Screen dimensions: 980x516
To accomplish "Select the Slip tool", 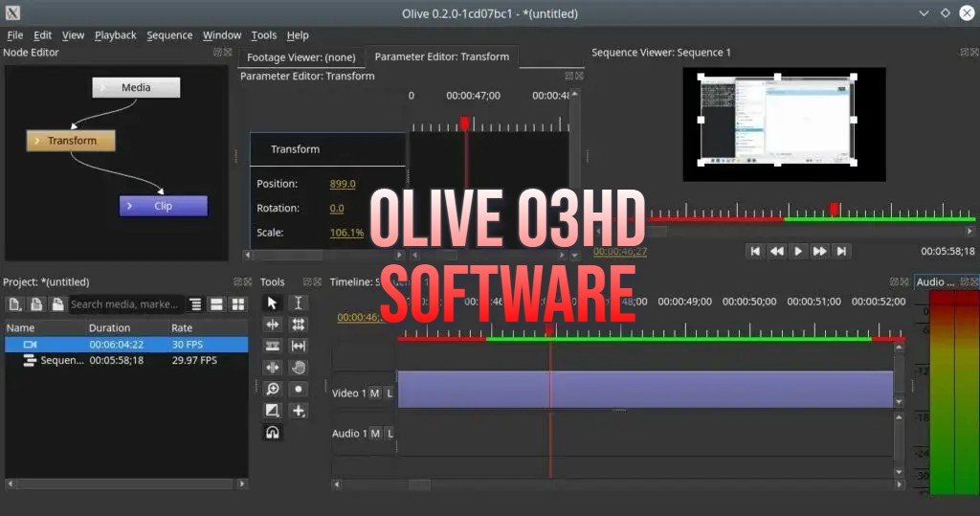I will pyautogui.click(x=299, y=346).
